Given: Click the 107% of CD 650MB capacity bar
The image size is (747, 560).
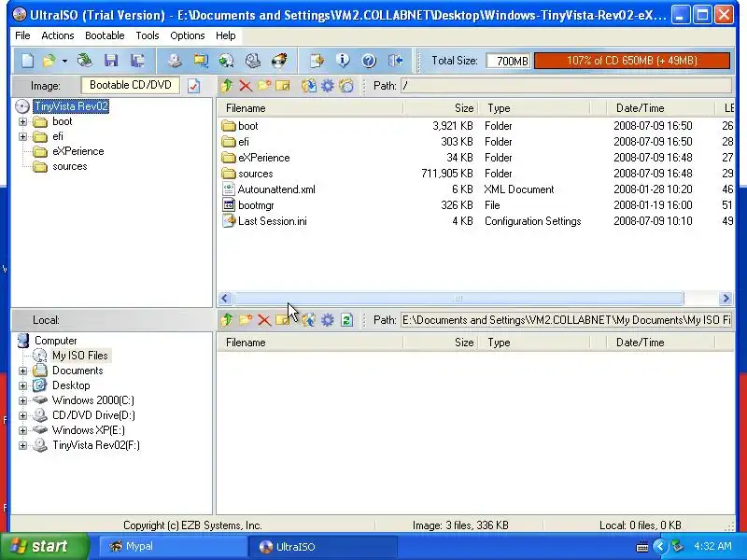Looking at the screenshot, I should (x=632, y=61).
